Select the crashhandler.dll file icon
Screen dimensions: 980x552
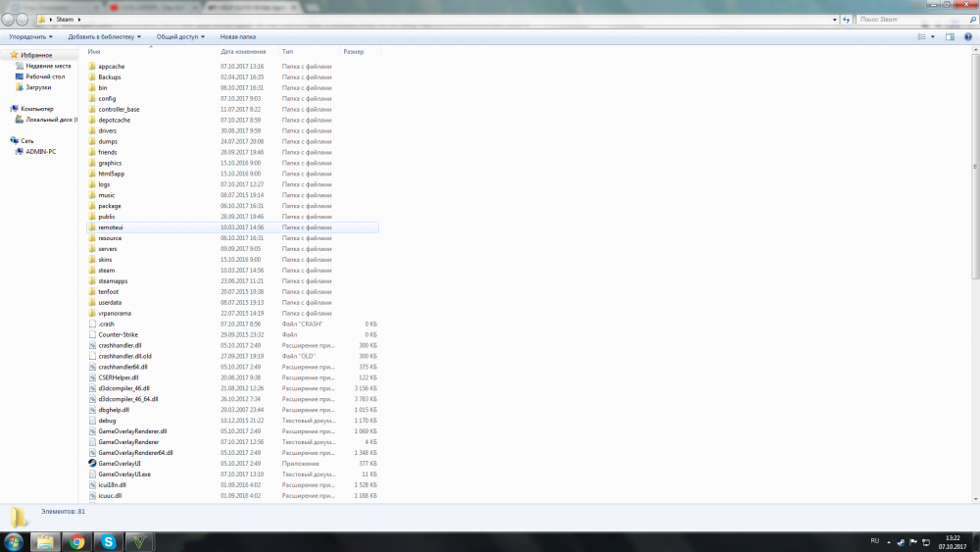pyautogui.click(x=92, y=345)
